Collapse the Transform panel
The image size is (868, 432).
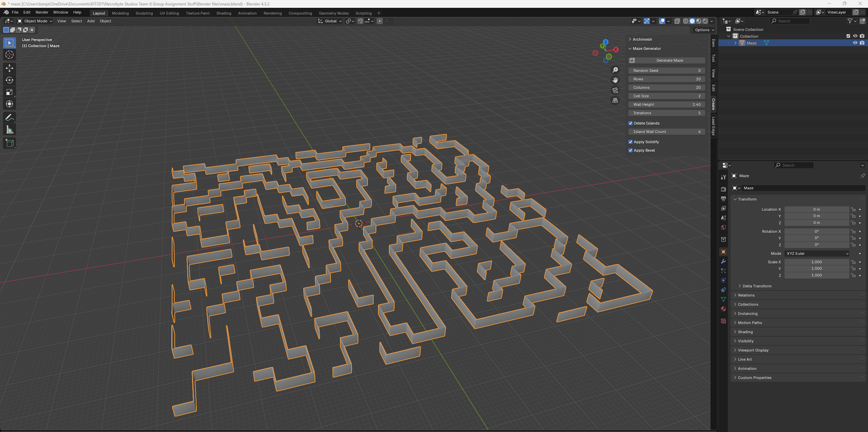pyautogui.click(x=747, y=199)
